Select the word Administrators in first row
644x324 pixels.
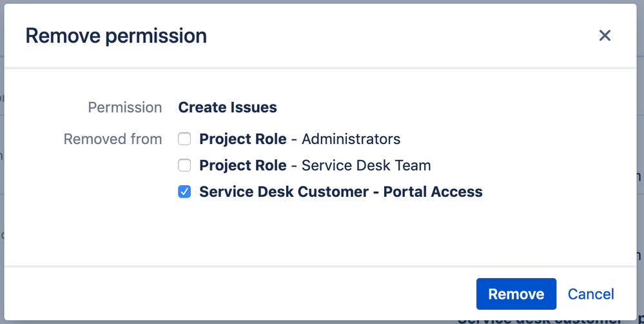(x=351, y=139)
